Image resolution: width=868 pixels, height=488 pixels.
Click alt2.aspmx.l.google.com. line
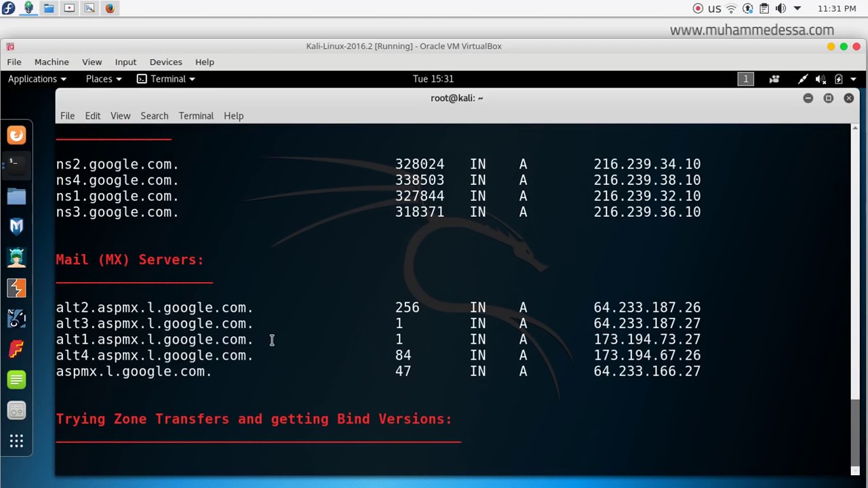click(155, 308)
